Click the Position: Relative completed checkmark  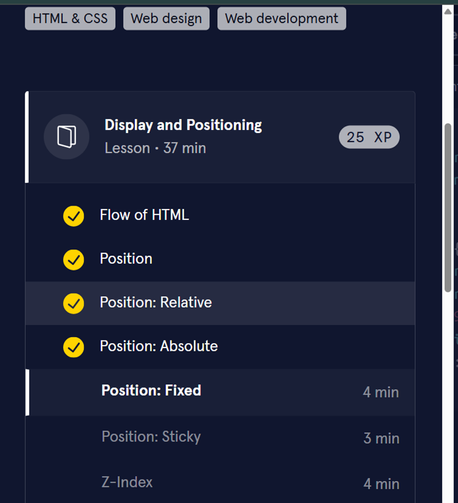point(73,303)
